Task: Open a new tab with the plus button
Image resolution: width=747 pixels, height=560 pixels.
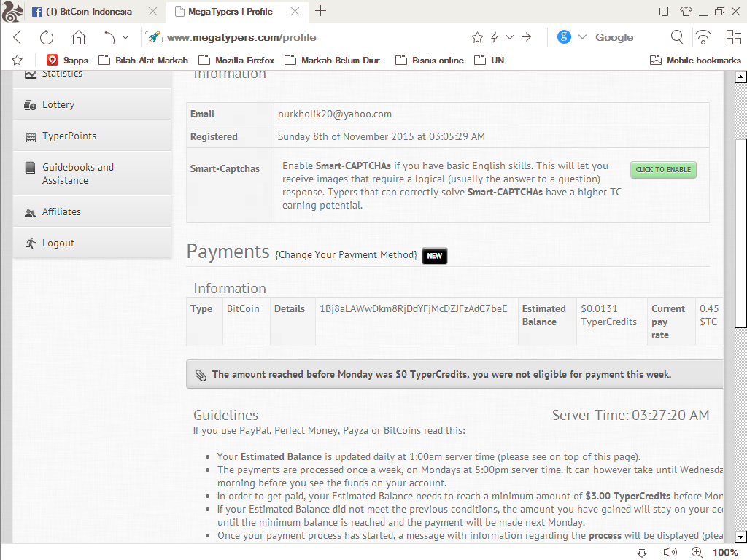Action: tap(321, 11)
